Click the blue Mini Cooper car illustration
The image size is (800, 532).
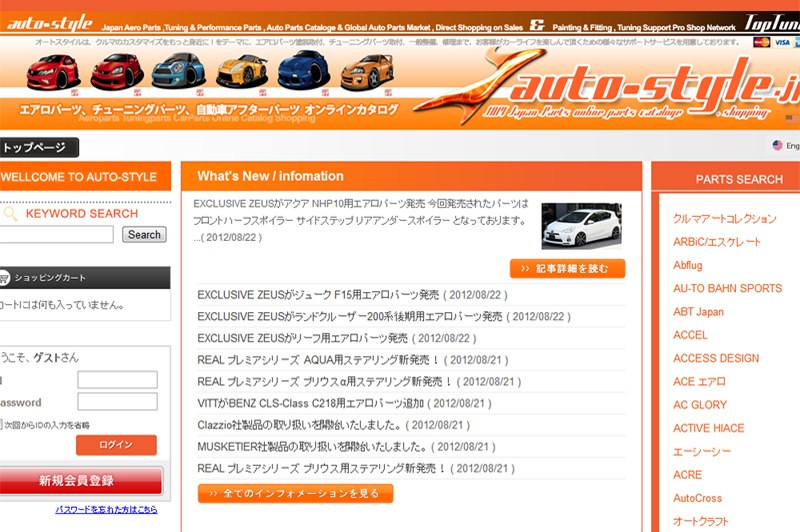coord(176,71)
